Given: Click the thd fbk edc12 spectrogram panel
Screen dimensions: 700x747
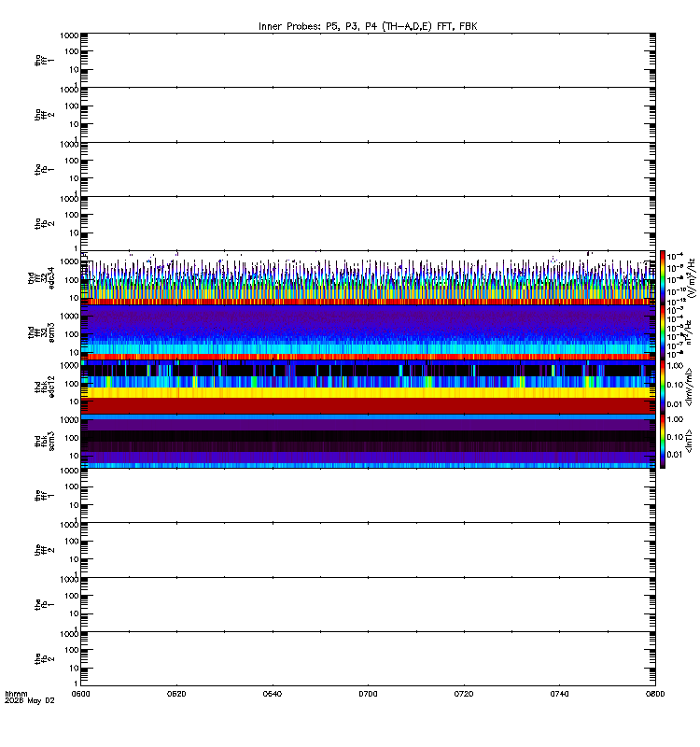Looking at the screenshot, I should (368, 387).
